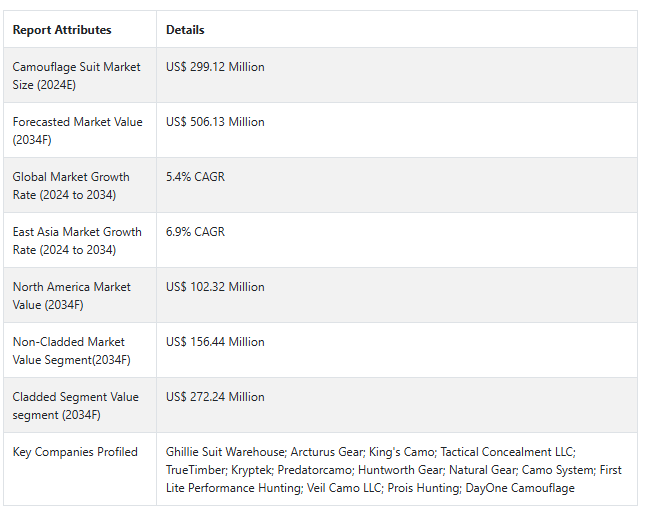Click the "Ghillie Suit Warehouse" company name
This screenshot has width=645, height=508.
(225, 452)
